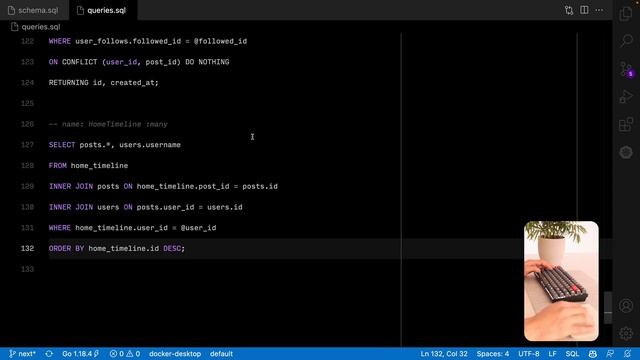The width and height of the screenshot is (640, 360).
Task: Click the editor vertical scrollbar thumb
Action: pos(608,307)
